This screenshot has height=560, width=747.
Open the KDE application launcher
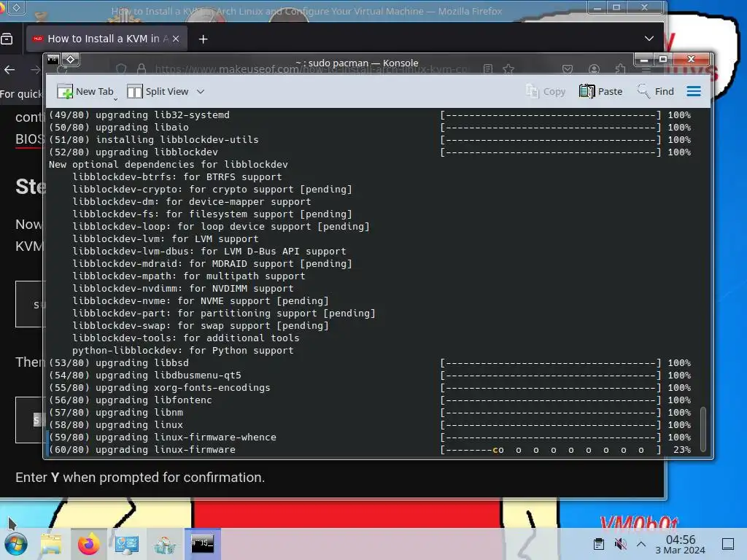point(16,544)
